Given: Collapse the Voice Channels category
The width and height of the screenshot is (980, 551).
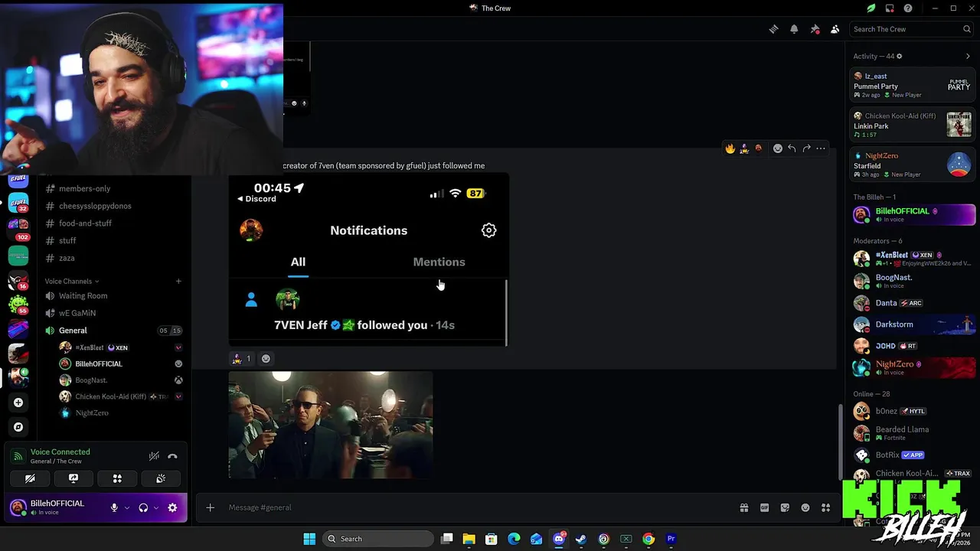Looking at the screenshot, I should [71, 281].
